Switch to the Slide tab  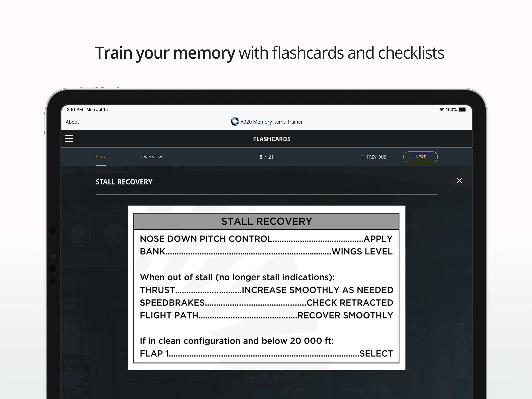pyautogui.click(x=101, y=157)
